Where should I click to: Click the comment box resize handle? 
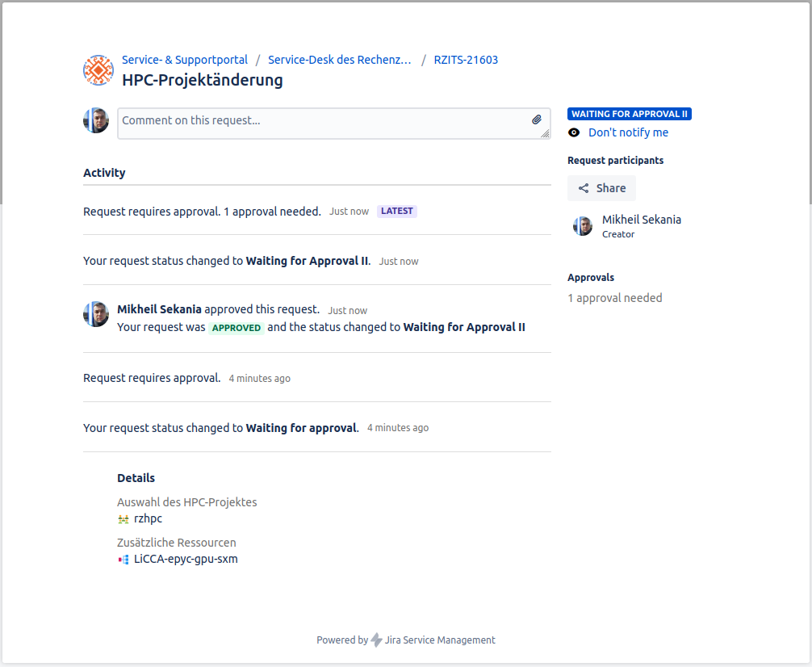tap(546, 134)
